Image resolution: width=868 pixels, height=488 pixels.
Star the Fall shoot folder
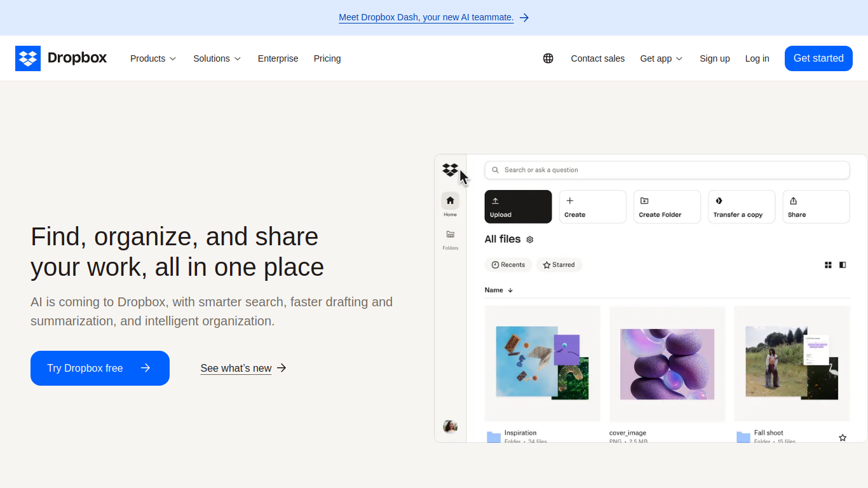pos(843,438)
